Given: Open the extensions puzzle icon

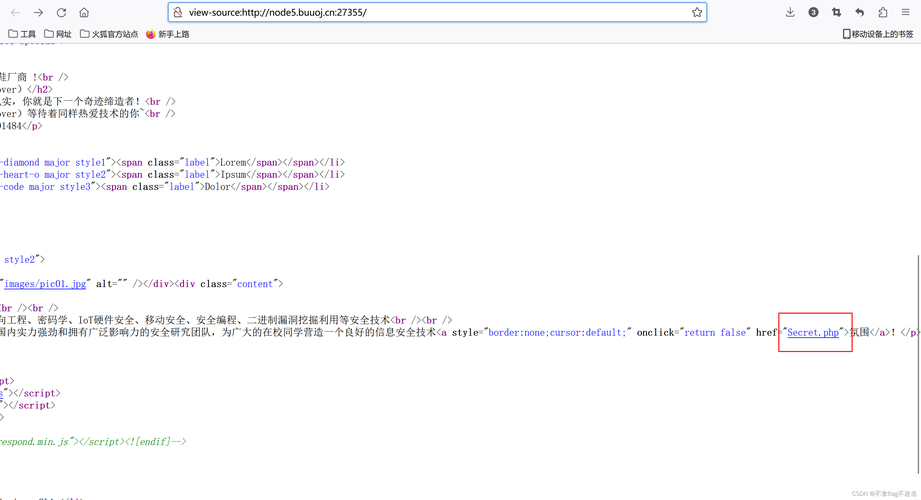Looking at the screenshot, I should coord(883,12).
